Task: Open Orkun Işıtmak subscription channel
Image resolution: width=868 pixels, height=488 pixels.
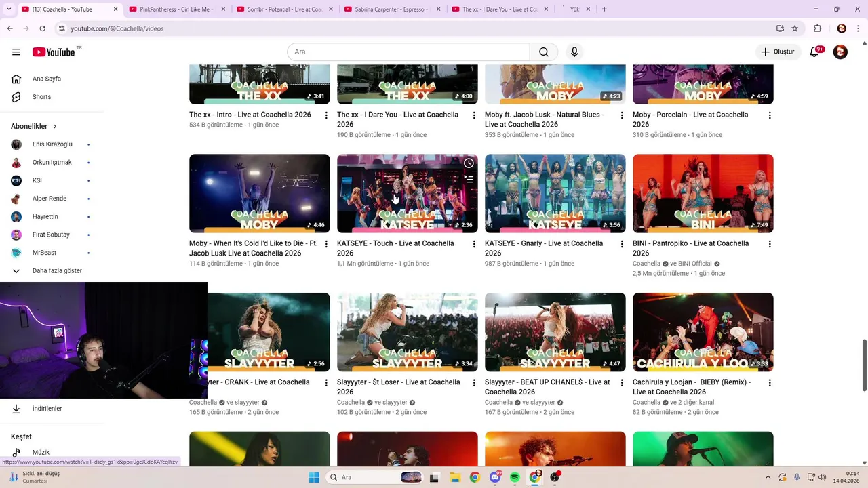Action: tap(52, 163)
